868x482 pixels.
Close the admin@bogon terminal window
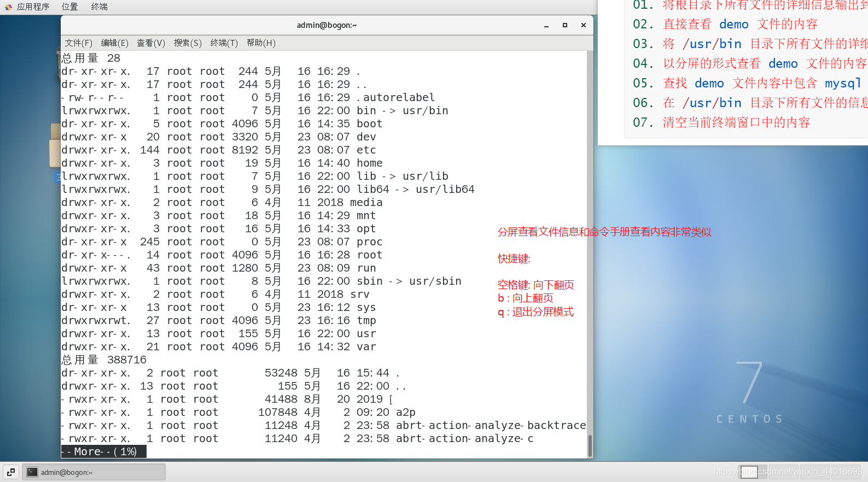pos(584,25)
